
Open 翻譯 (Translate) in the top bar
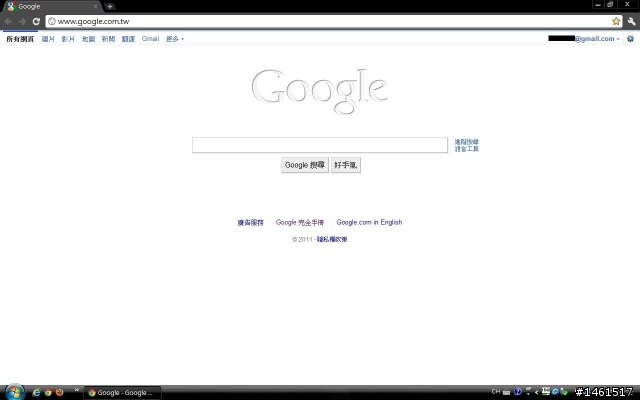[x=128, y=39]
